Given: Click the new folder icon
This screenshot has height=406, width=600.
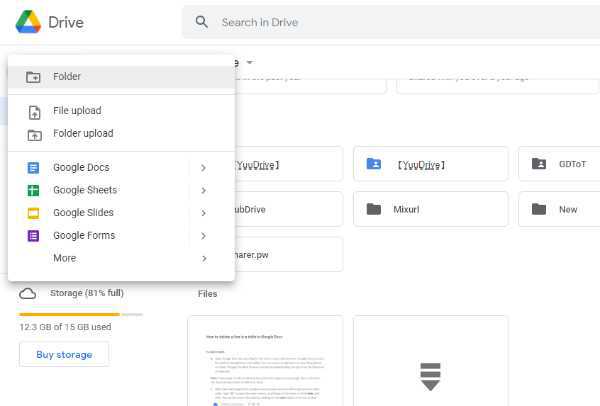Looking at the screenshot, I should tap(33, 77).
